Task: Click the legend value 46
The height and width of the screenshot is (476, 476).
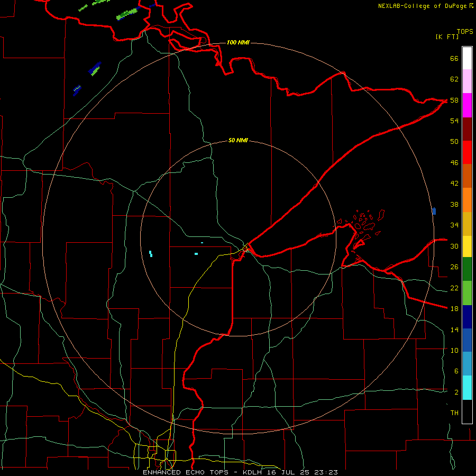Action: (x=454, y=163)
